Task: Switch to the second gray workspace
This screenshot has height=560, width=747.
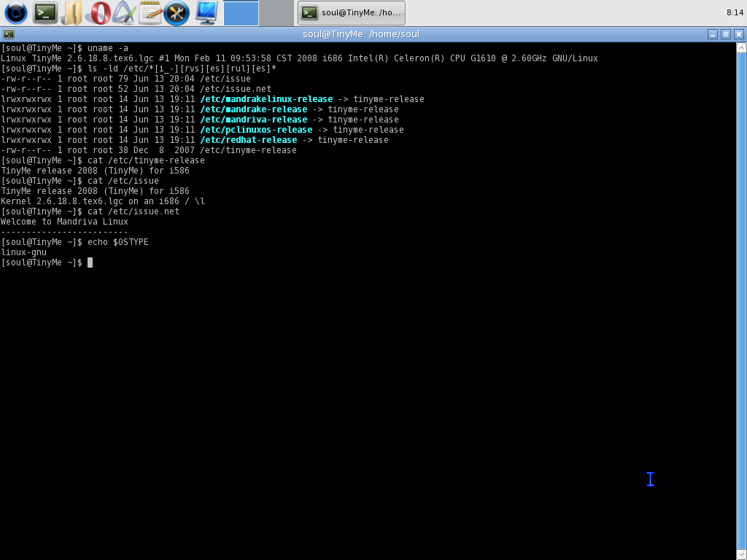Action: click(276, 13)
